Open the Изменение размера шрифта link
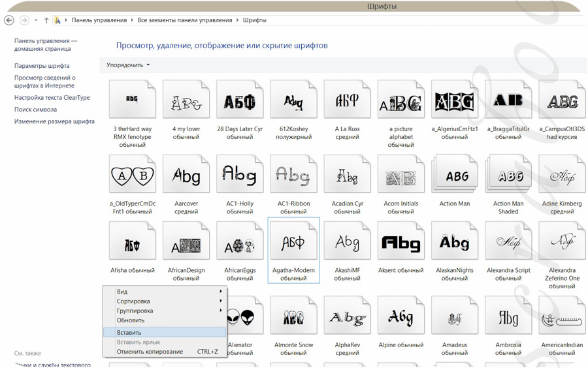588x368 pixels. click(x=54, y=121)
